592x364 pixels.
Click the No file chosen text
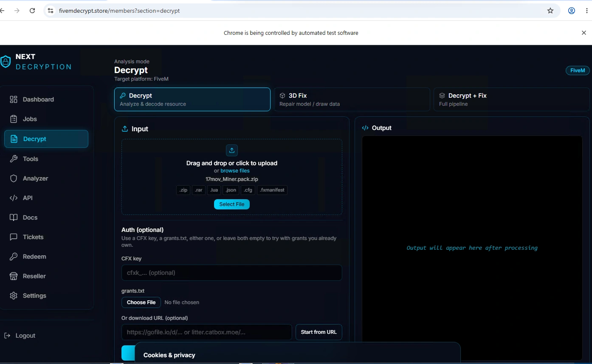[x=182, y=302]
